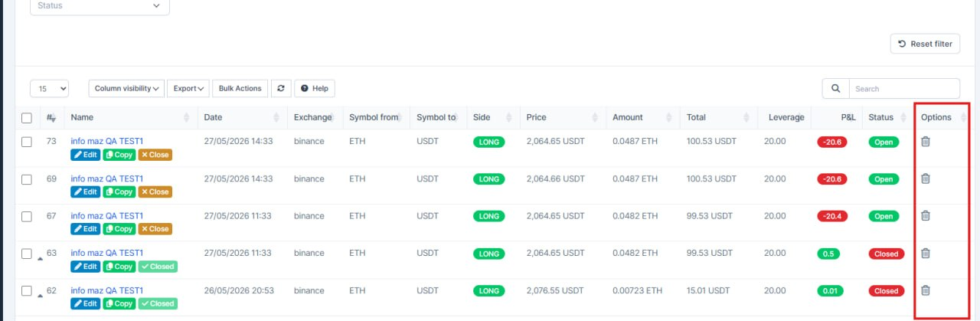Sort table by Status column
The width and height of the screenshot is (980, 321).
coord(888,117)
